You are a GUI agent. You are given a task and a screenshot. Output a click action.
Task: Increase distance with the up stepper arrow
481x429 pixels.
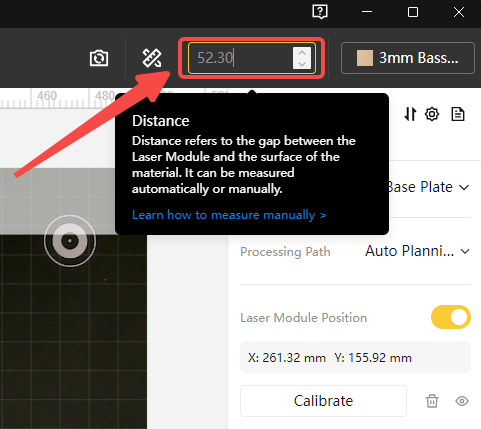302,53
